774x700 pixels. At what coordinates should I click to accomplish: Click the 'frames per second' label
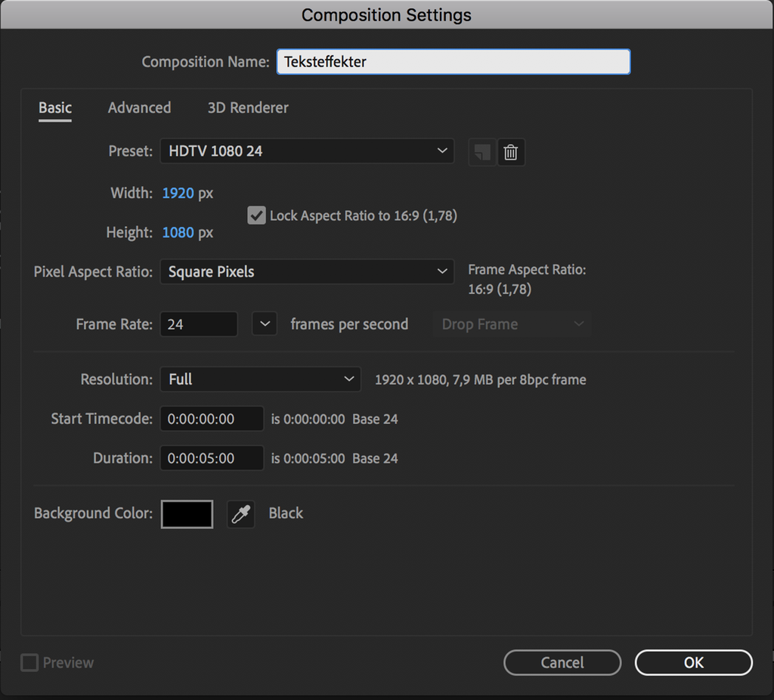coord(349,324)
